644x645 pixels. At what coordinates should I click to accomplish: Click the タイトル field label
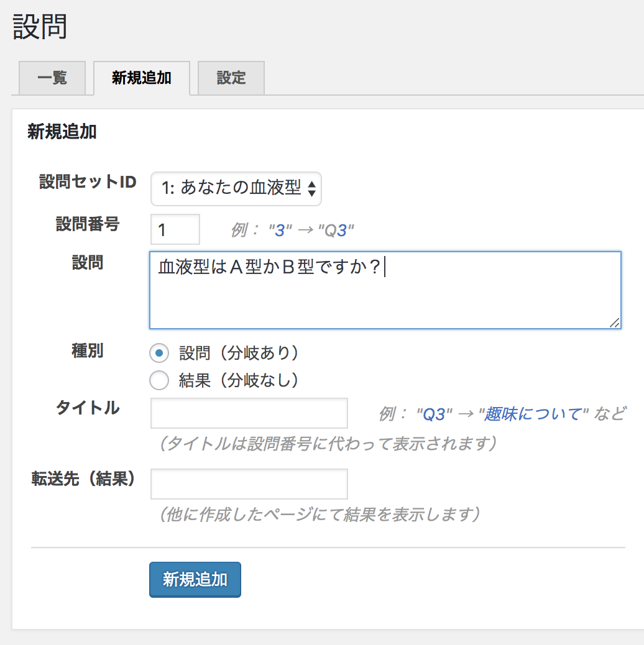coord(88,408)
